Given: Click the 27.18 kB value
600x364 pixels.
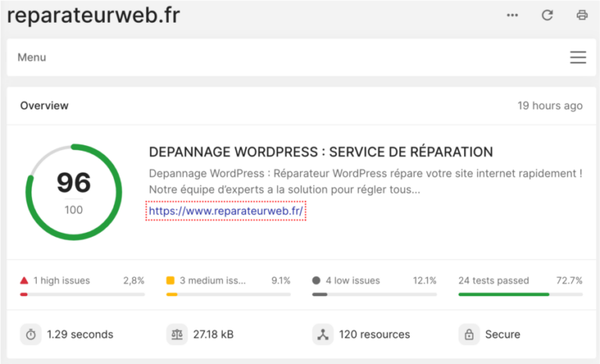Looking at the screenshot, I should tap(213, 334).
